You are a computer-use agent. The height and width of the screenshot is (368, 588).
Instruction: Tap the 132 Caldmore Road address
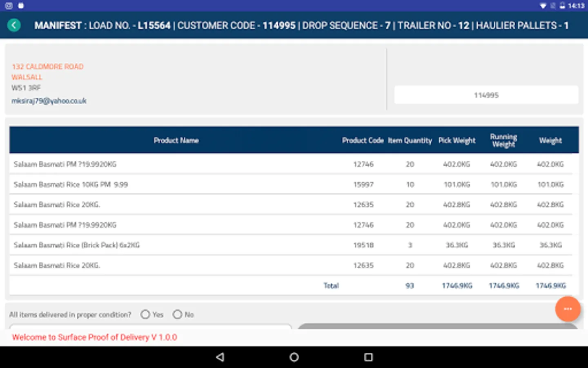pos(47,66)
